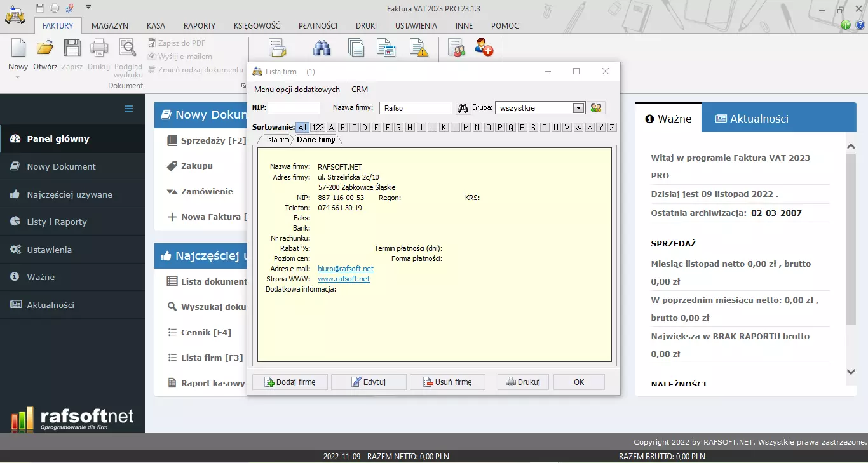Toggle the letter 'R' sorting filter
This screenshot has height=463, width=868.
[x=522, y=128]
